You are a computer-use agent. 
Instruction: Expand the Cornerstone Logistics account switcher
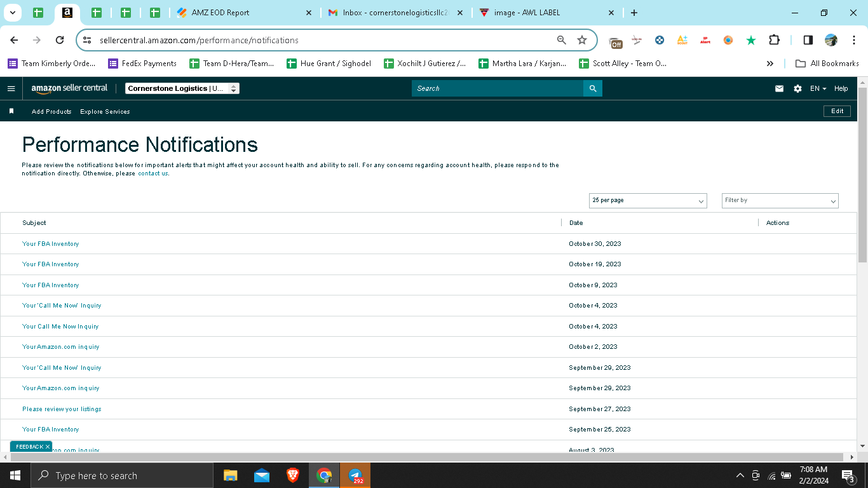point(182,88)
